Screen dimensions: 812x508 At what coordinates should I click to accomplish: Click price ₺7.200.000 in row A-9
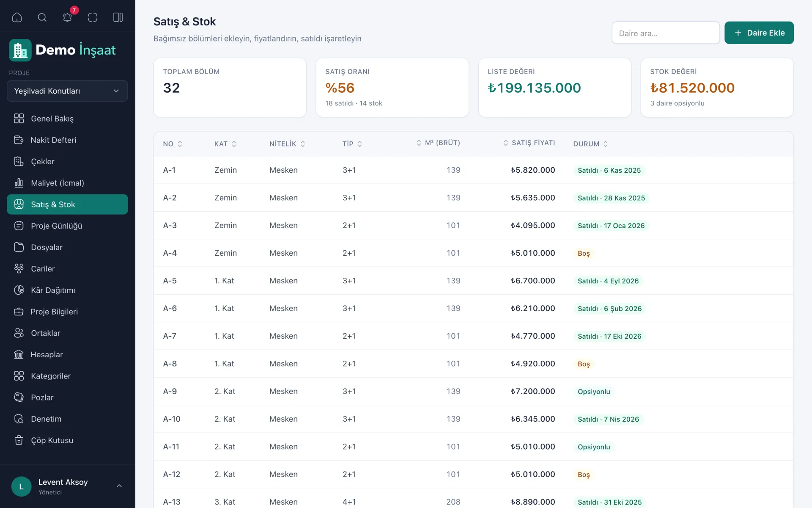tap(532, 391)
